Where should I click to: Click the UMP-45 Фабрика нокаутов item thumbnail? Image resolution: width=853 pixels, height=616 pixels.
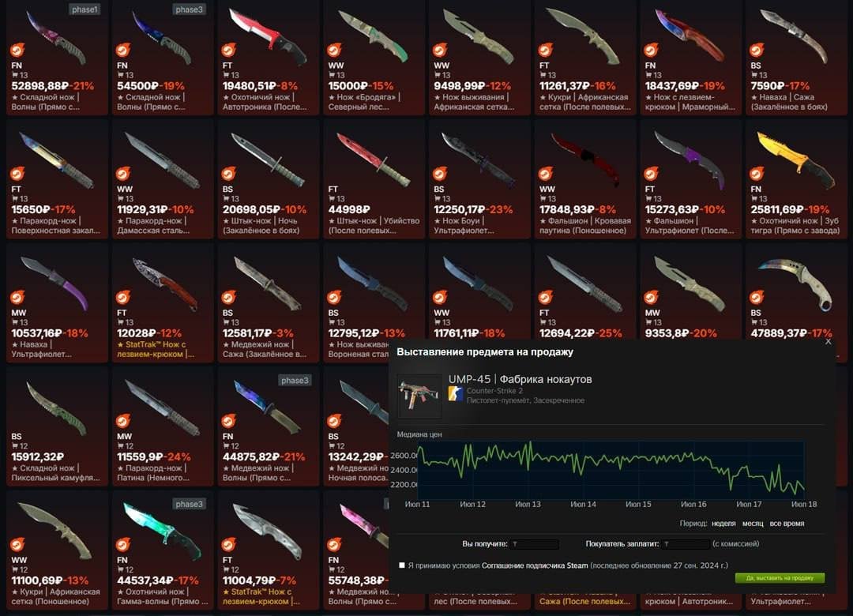tap(419, 396)
